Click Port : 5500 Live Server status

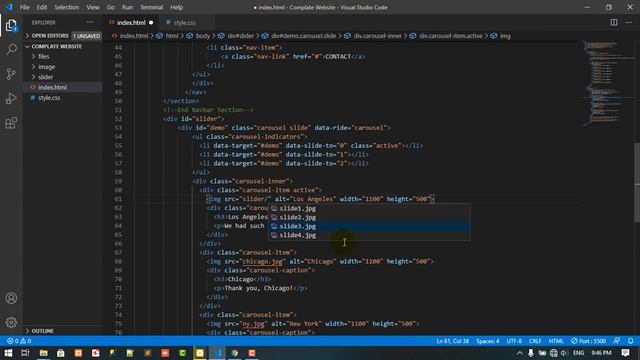point(589,341)
